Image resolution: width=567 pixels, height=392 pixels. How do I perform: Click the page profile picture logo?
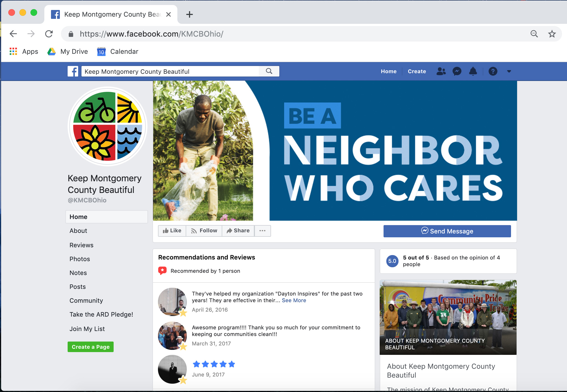[x=108, y=126]
